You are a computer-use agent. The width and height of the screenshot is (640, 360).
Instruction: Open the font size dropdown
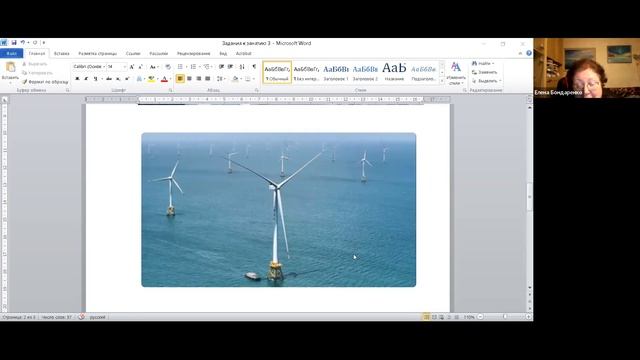pos(124,67)
